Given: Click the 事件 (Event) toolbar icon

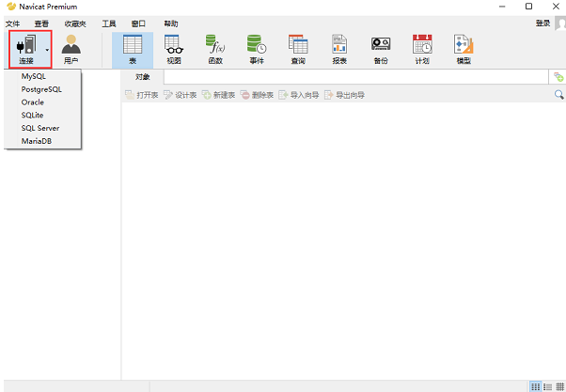Looking at the screenshot, I should 257,47.
